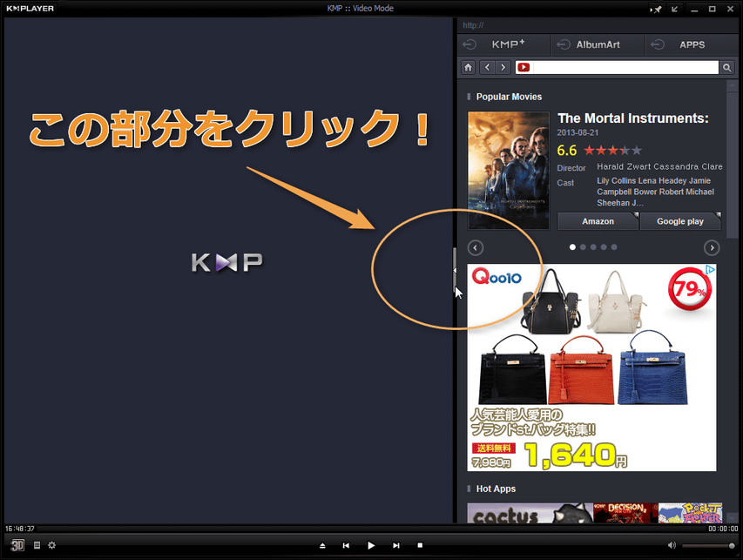
Task: Click the scrollbar up arrow in side panel
Action: pos(732,85)
